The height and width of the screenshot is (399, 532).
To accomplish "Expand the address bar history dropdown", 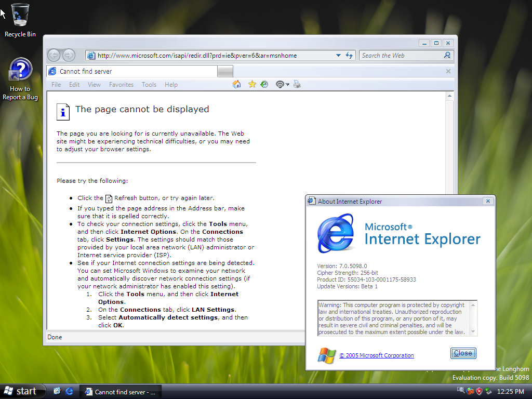I will tap(338, 55).
